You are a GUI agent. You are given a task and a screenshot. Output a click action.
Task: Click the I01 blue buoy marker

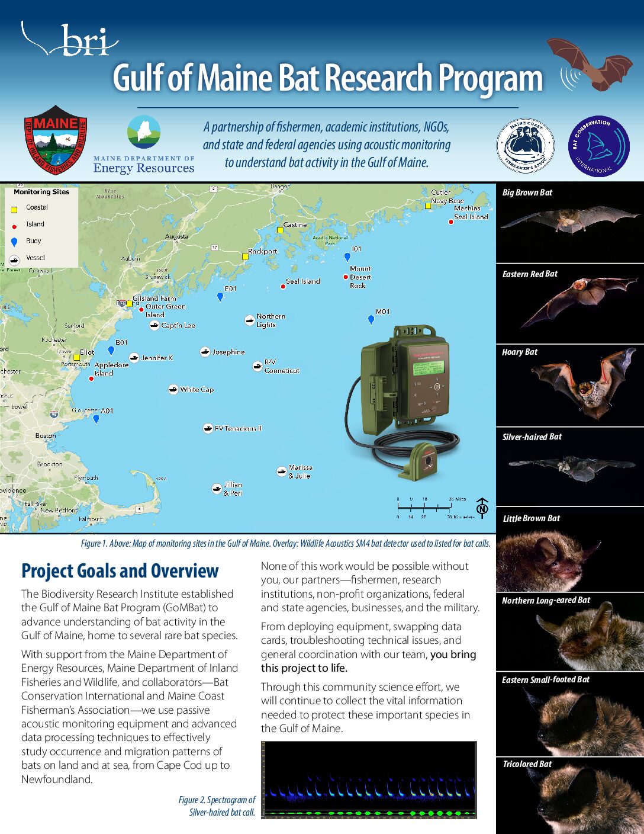[x=347, y=257]
